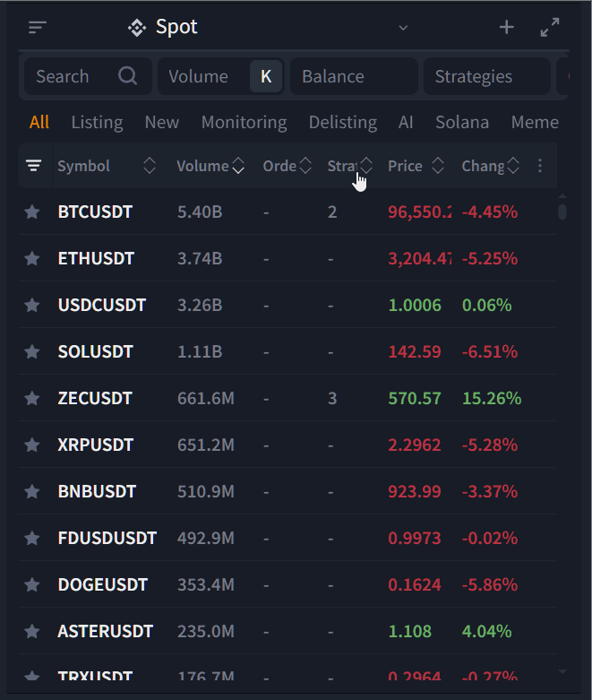Click the vertical scrollbar thumb of list
The image size is (592, 700).
tap(562, 212)
